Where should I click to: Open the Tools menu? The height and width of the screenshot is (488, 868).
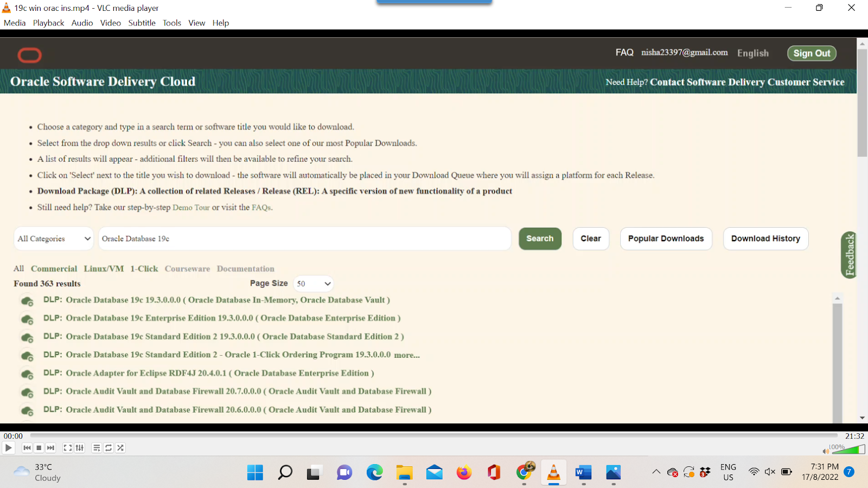point(172,23)
